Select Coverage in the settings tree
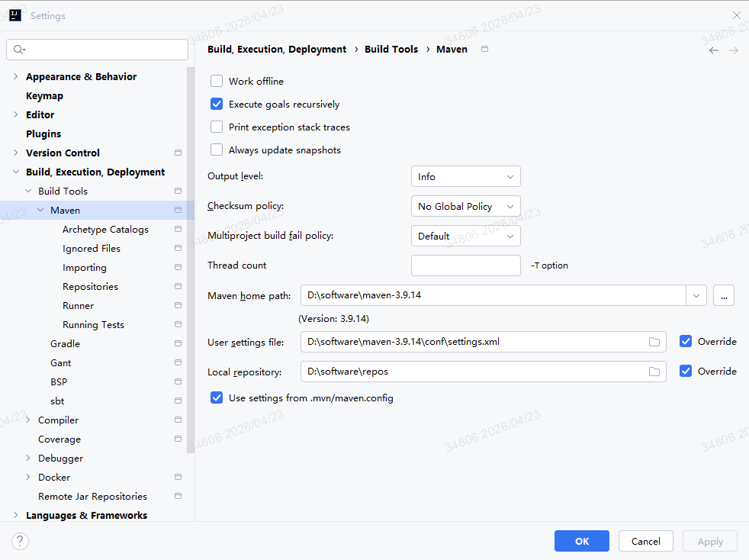This screenshot has height=560, width=749. coord(59,439)
